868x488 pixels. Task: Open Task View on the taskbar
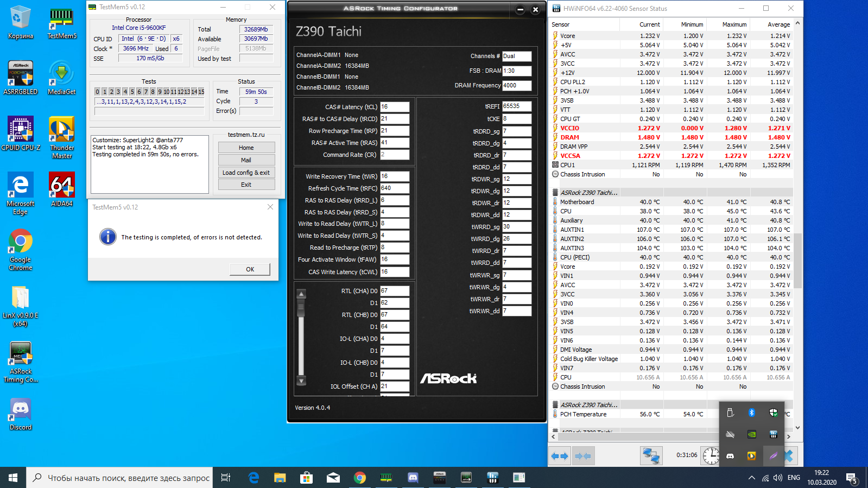pyautogui.click(x=226, y=478)
